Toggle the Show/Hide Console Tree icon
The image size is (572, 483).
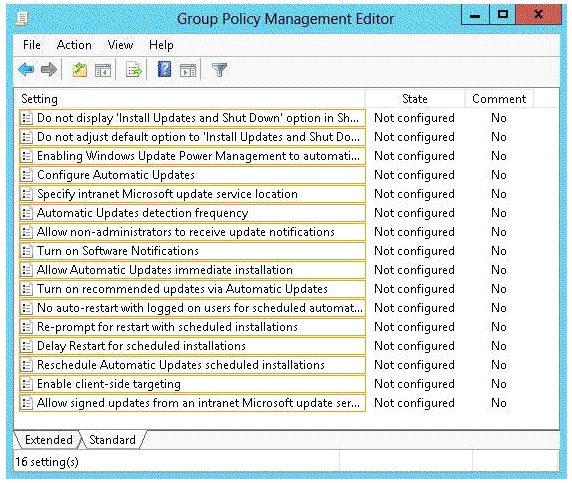[103, 70]
